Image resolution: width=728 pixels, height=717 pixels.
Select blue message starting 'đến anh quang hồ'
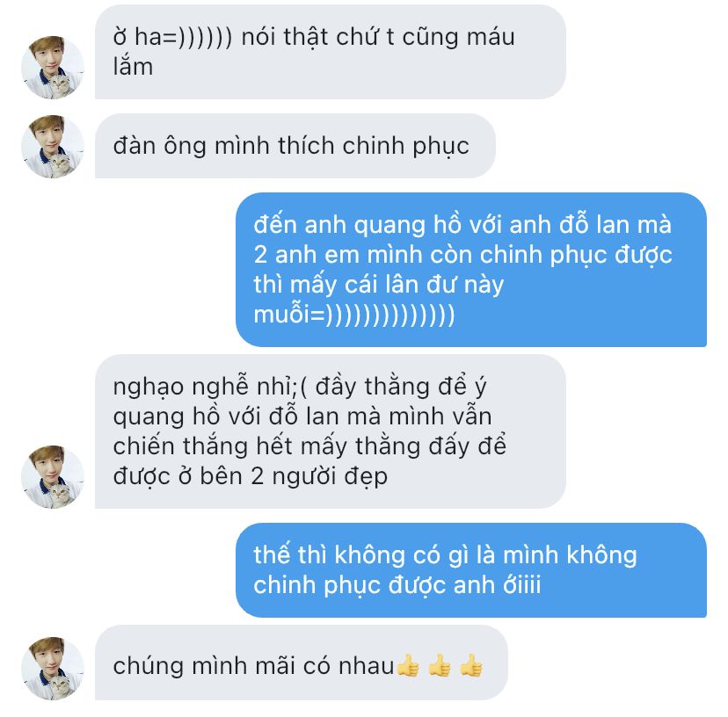(471, 270)
